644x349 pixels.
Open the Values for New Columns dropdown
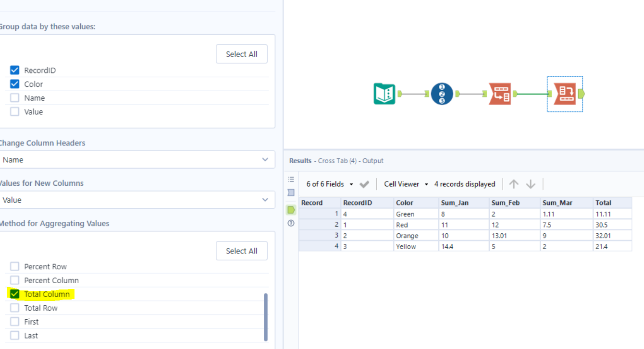pos(265,200)
